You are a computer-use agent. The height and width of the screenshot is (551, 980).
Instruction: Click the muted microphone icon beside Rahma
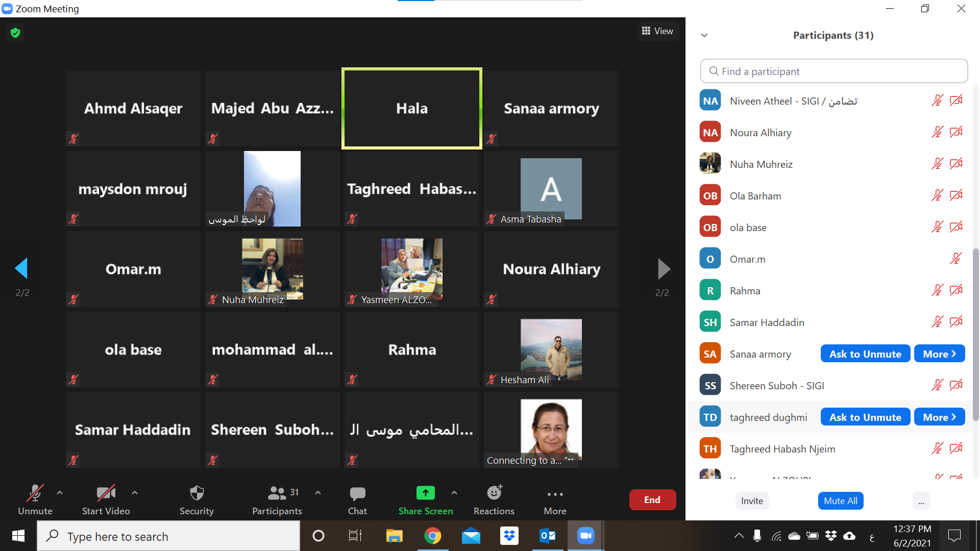click(x=938, y=290)
